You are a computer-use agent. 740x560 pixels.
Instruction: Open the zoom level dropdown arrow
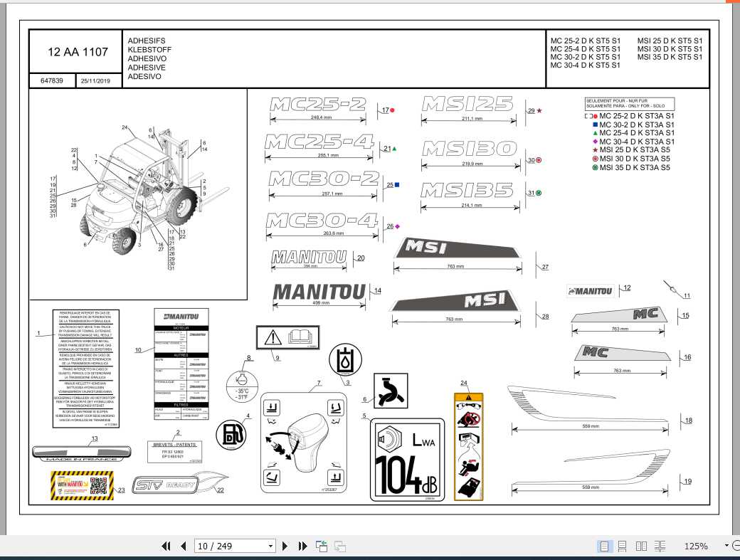point(726,546)
